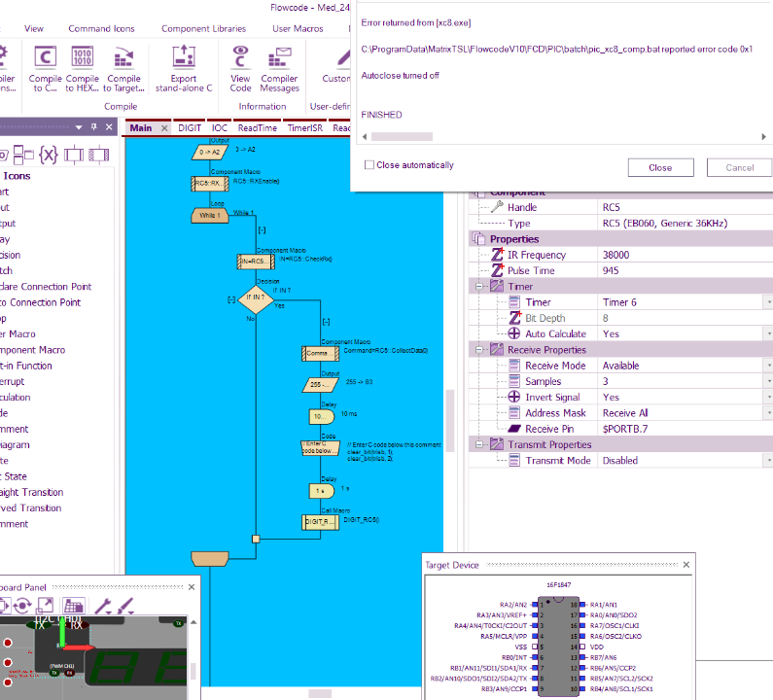The height and width of the screenshot is (700, 773).
Task: Switch to the TimerISR macro tab
Action: (x=305, y=127)
